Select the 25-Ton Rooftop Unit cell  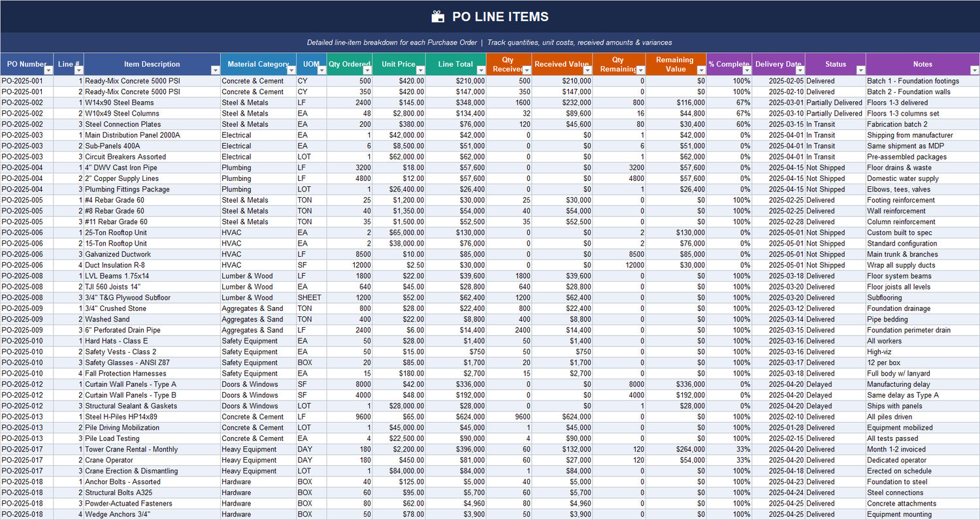click(x=152, y=233)
